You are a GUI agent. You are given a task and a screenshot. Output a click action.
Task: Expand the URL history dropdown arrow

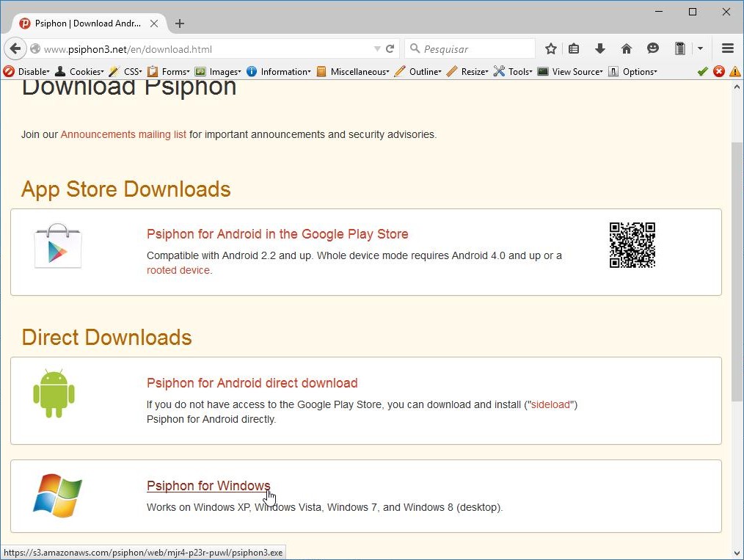[377, 49]
